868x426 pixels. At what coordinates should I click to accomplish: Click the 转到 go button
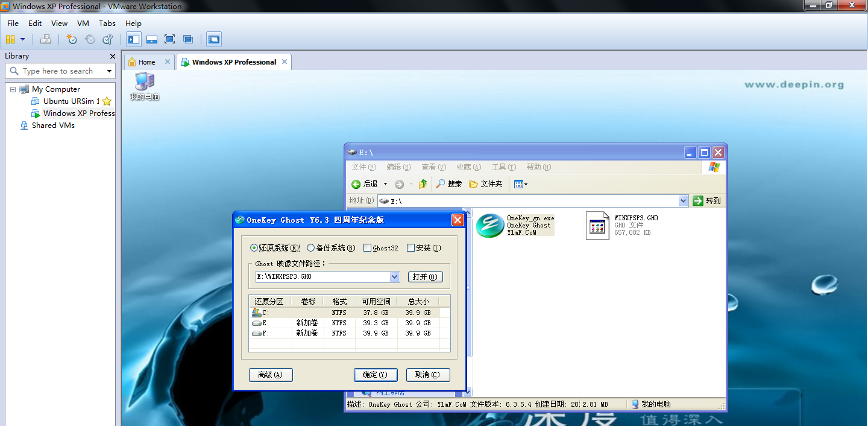pos(707,201)
